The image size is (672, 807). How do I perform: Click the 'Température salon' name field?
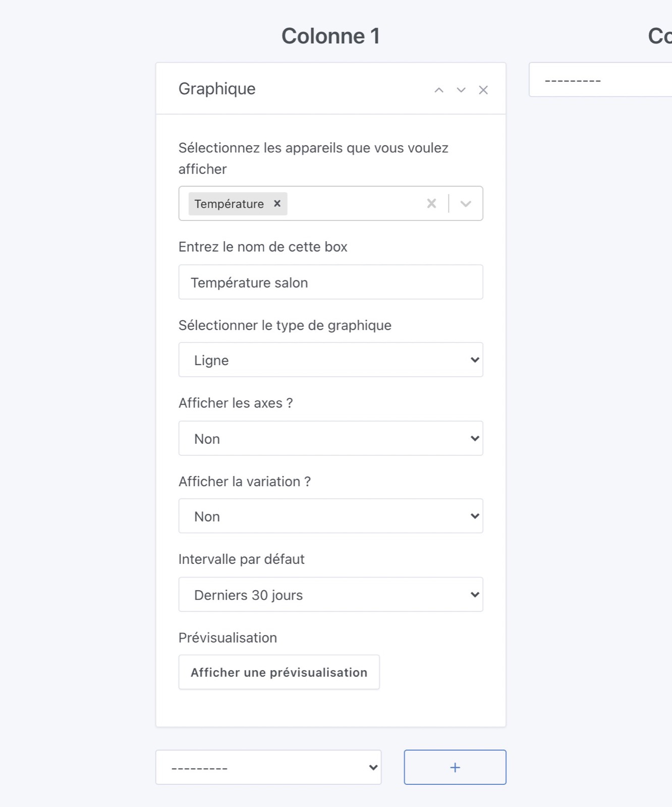coord(330,282)
